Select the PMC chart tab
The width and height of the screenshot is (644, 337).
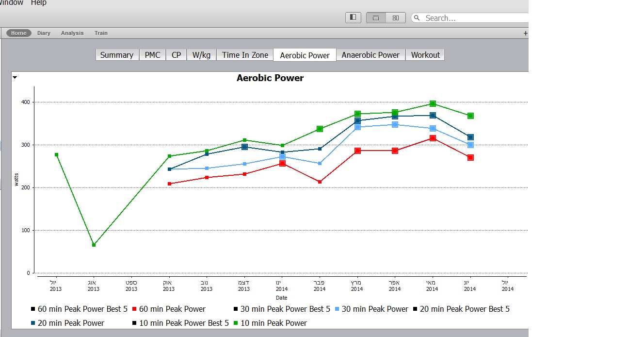pyautogui.click(x=152, y=55)
